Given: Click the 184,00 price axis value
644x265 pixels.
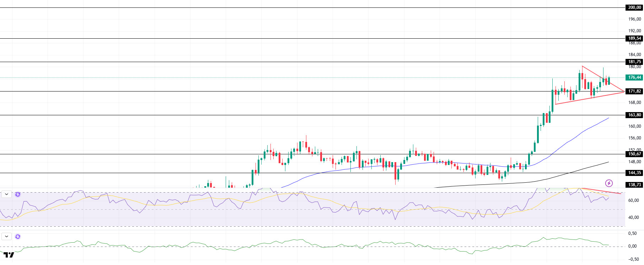Looking at the screenshot, I should 634,55.
